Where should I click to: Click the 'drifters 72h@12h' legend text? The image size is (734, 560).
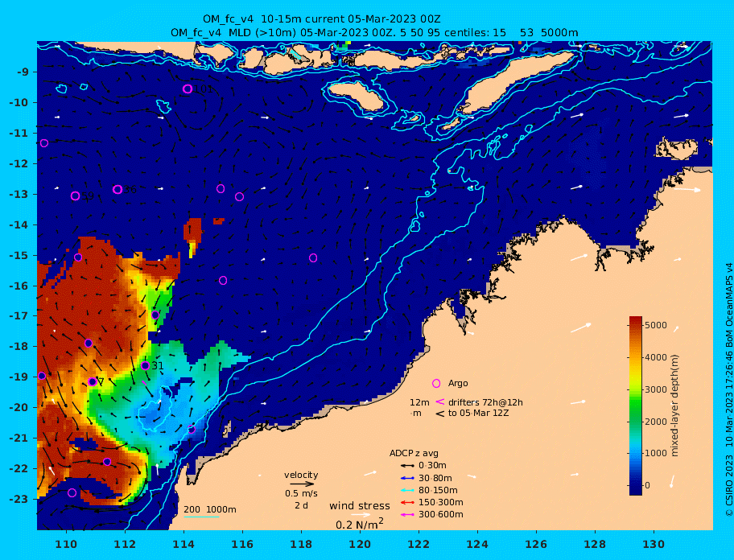click(x=485, y=402)
